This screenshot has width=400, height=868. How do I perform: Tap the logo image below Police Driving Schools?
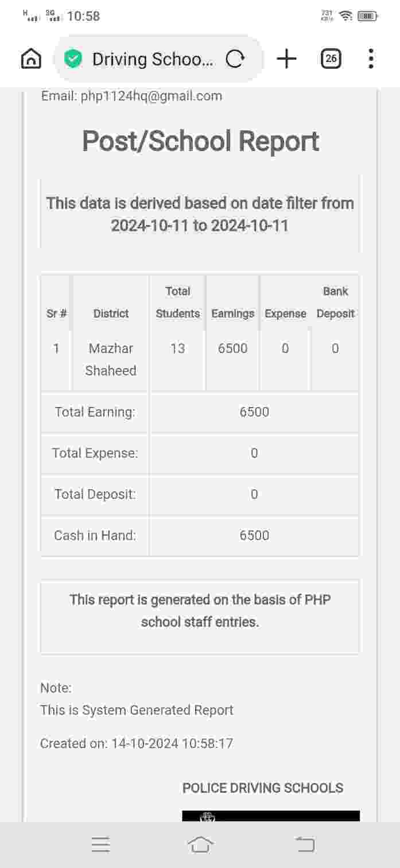(x=271, y=816)
